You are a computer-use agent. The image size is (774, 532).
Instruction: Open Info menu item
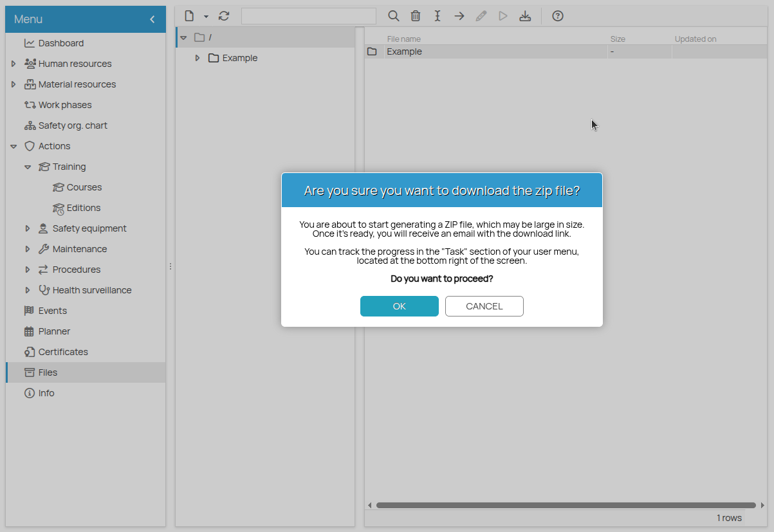click(46, 393)
